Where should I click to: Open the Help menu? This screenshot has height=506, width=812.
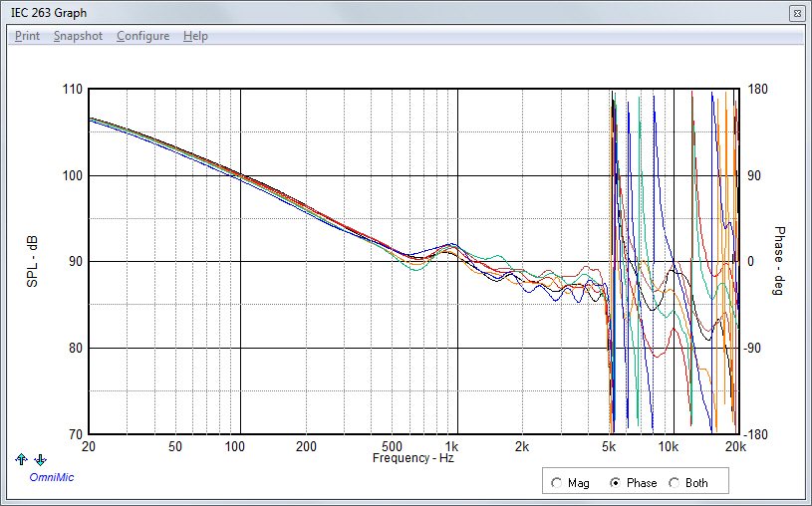195,36
